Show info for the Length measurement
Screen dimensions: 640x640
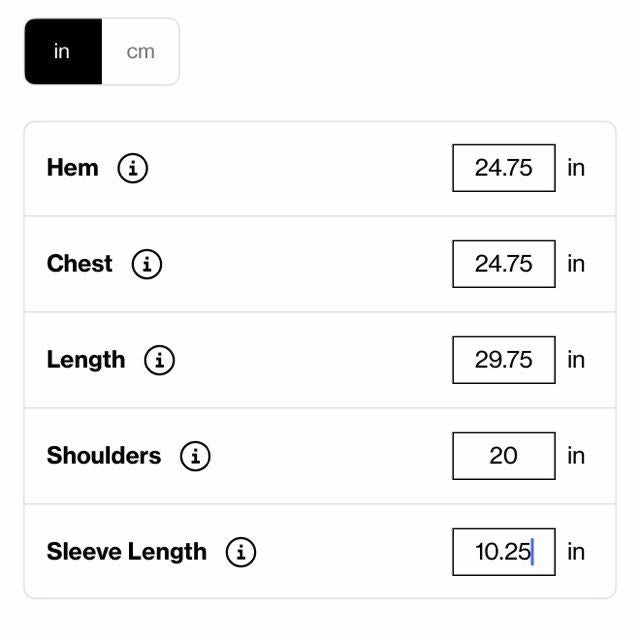click(160, 360)
